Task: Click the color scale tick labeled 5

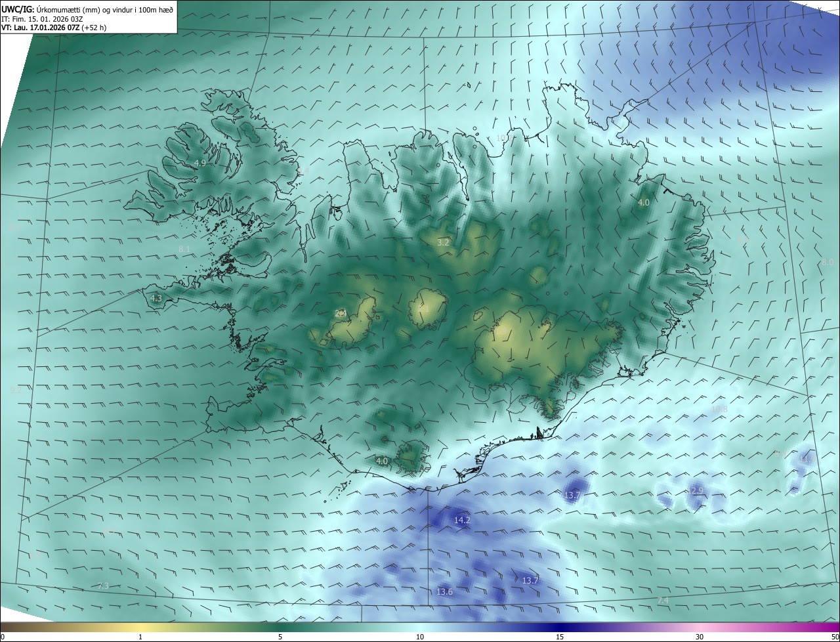Action: click(280, 637)
